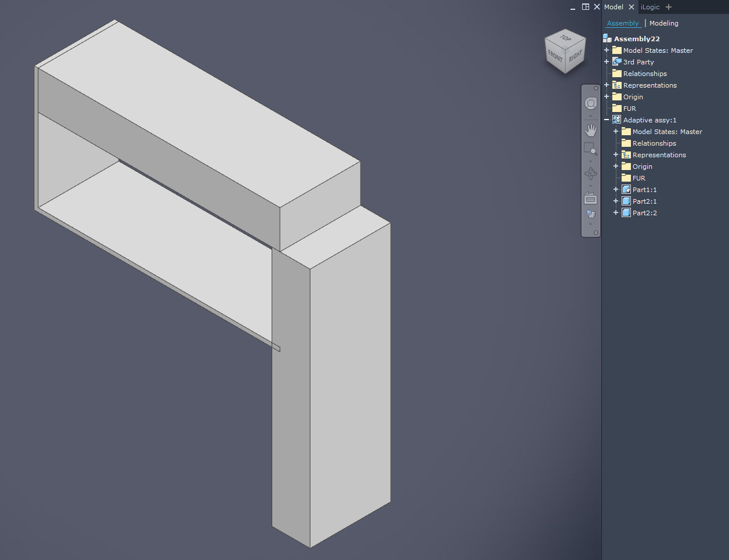This screenshot has width=729, height=560.
Task: Open dropdown arrow under sphere-and-cube icon
Action: (x=591, y=225)
